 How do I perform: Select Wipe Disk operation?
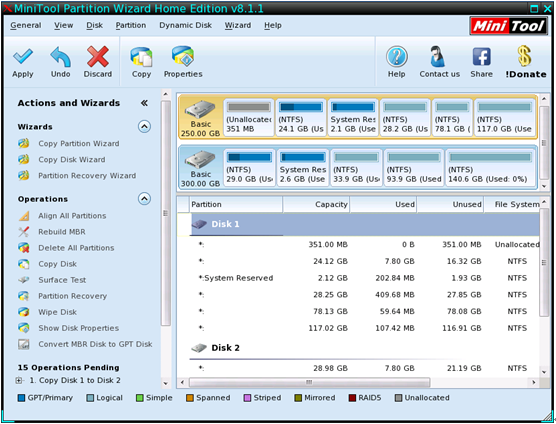pyautogui.click(x=57, y=312)
